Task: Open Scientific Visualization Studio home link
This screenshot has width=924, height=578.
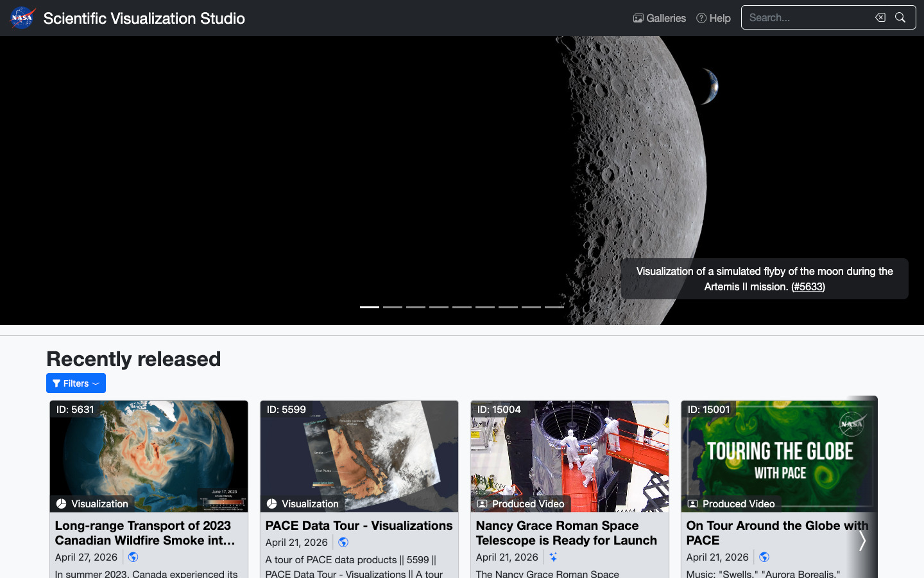Action: [144, 18]
